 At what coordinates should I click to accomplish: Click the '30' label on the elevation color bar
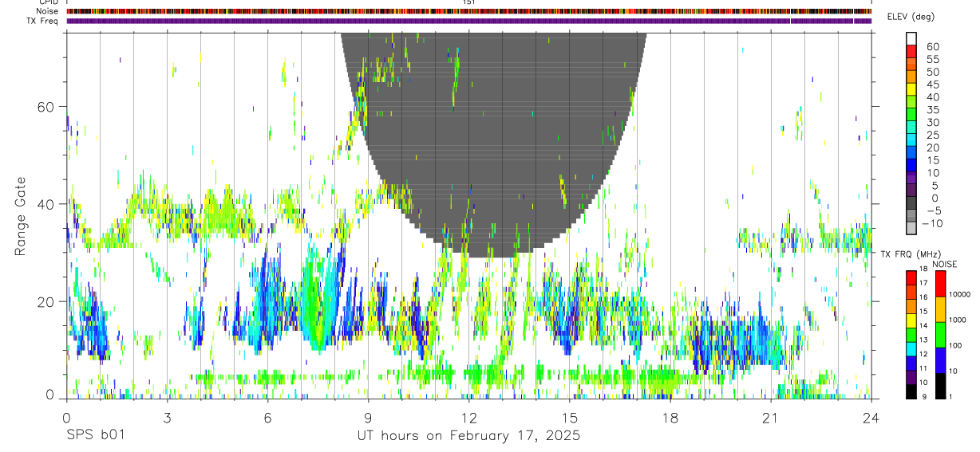(x=933, y=123)
